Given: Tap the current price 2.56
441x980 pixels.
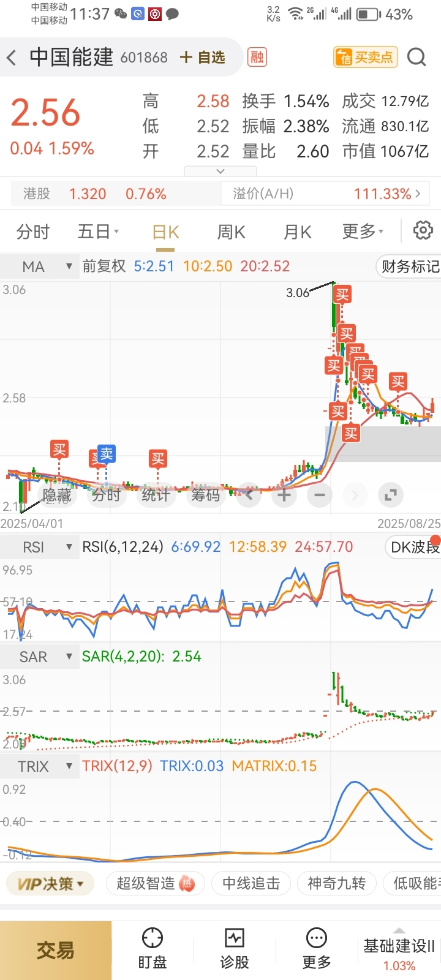Looking at the screenshot, I should [46, 113].
